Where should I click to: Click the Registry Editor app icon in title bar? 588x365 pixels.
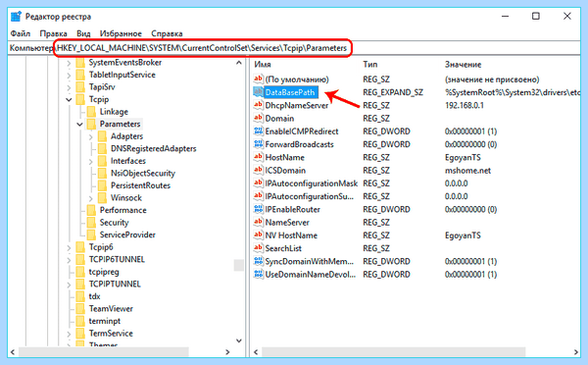pos(16,17)
